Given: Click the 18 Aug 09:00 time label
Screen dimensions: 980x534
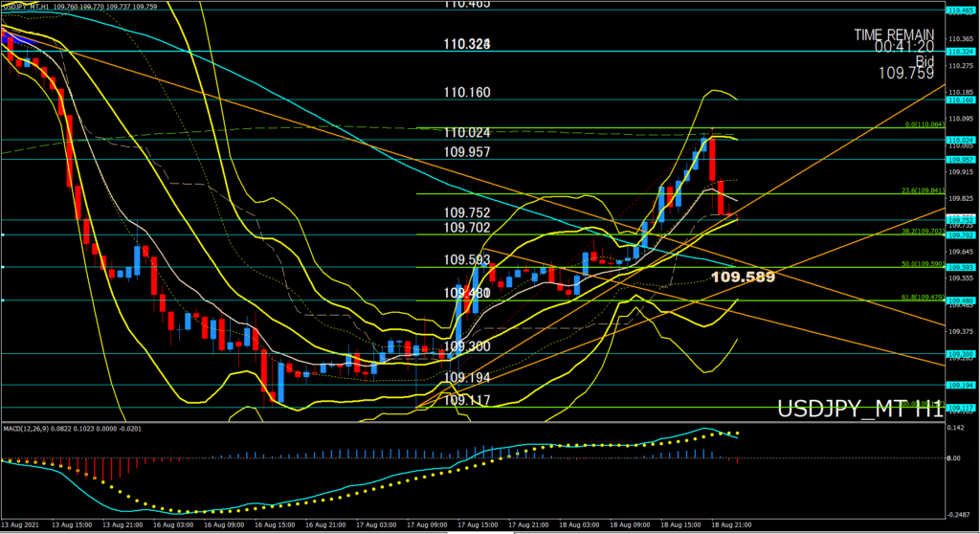Looking at the screenshot, I should coord(630,525).
